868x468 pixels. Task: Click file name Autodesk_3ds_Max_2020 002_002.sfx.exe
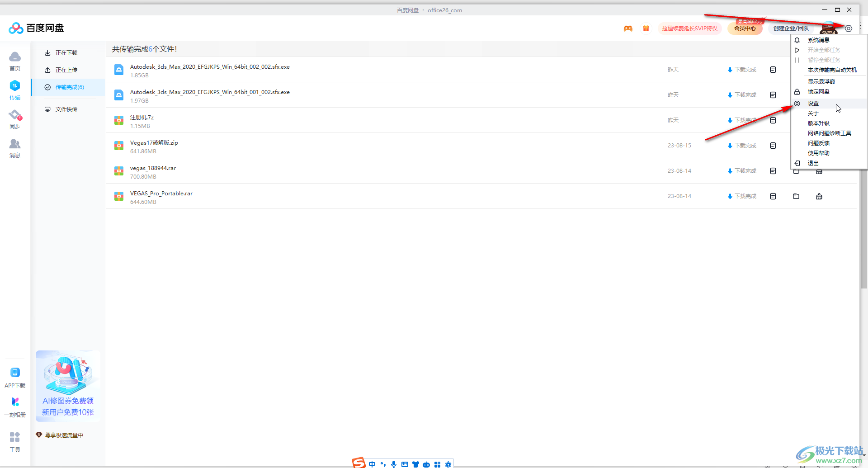tap(210, 67)
